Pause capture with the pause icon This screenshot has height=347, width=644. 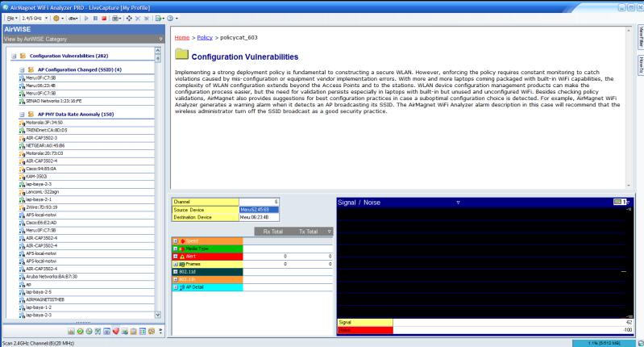coord(95,19)
